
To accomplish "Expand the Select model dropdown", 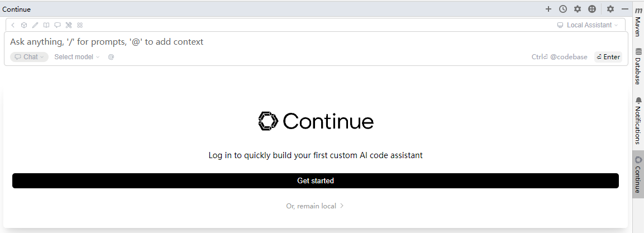I will [77, 57].
